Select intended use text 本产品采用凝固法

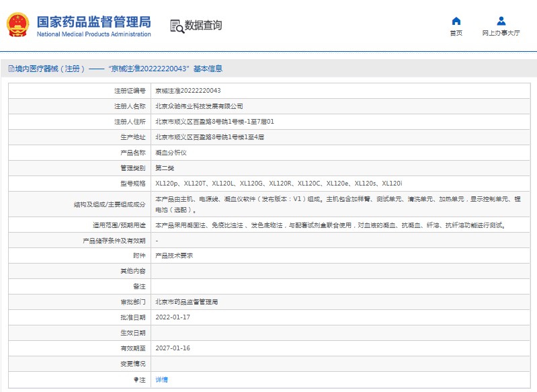tap(331, 225)
